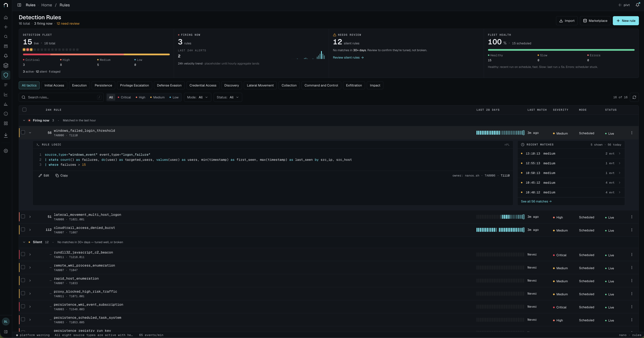Check the proxy_blocked_high_risk_traffic row checkbox
The height and width of the screenshot is (338, 644).
(x=23, y=293)
